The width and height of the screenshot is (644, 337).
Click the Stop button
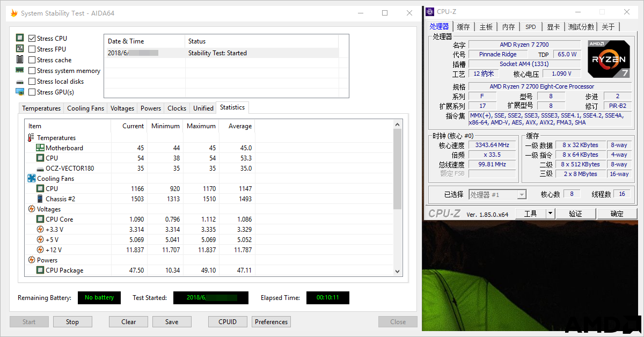72,322
